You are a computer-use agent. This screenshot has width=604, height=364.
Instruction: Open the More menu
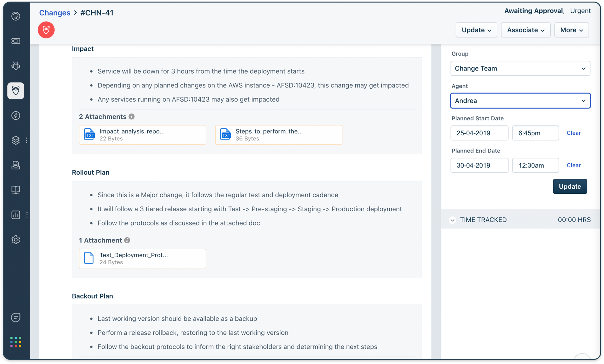(x=571, y=30)
